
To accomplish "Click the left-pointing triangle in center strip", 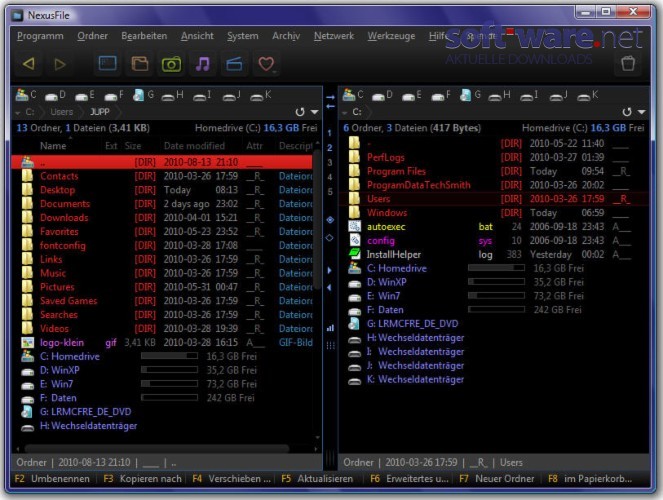I will [x=329, y=288].
